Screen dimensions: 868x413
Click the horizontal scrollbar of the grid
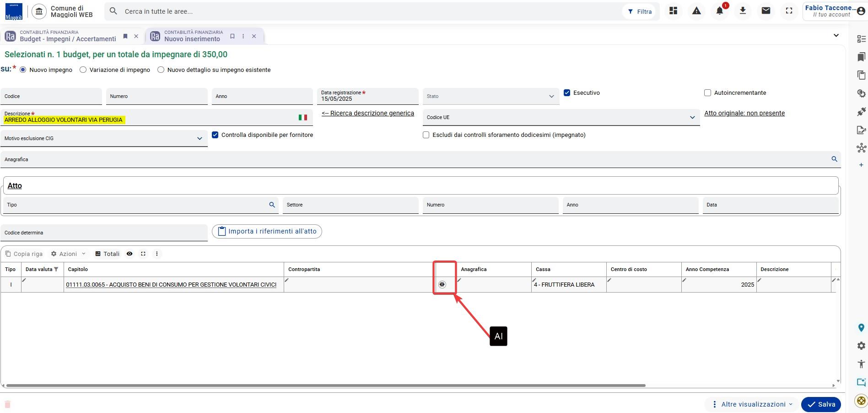[326, 386]
